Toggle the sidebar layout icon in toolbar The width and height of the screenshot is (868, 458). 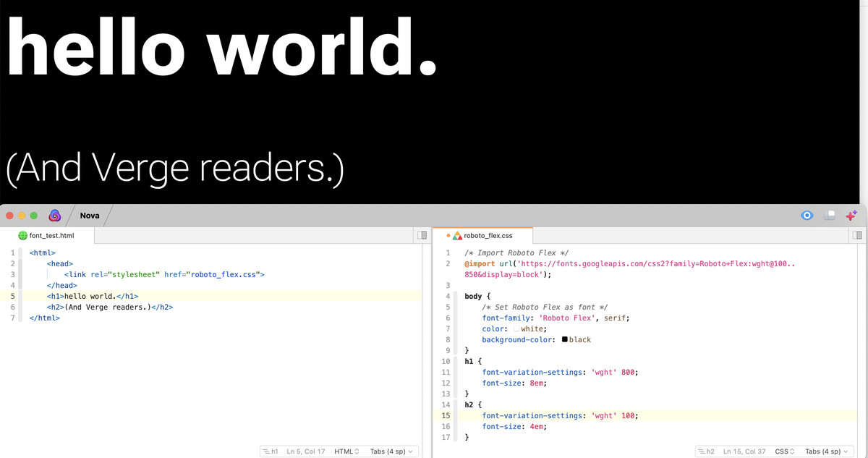pos(830,215)
